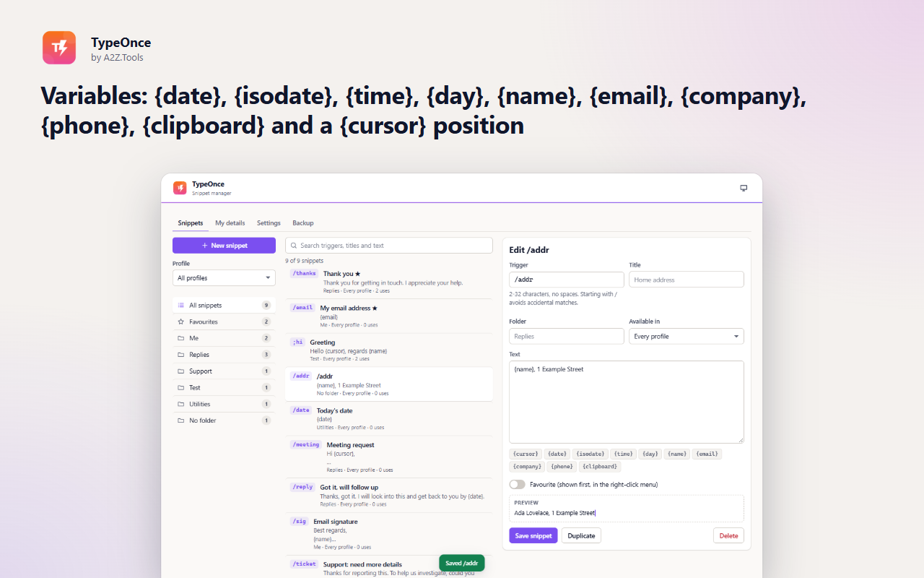Click the Test folder icon
This screenshot has width=924, height=578.
[x=181, y=388]
